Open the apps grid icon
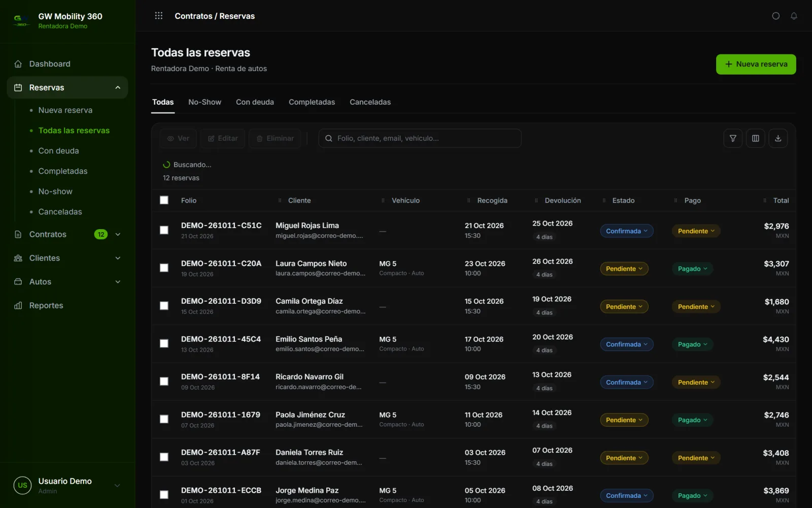 click(158, 16)
